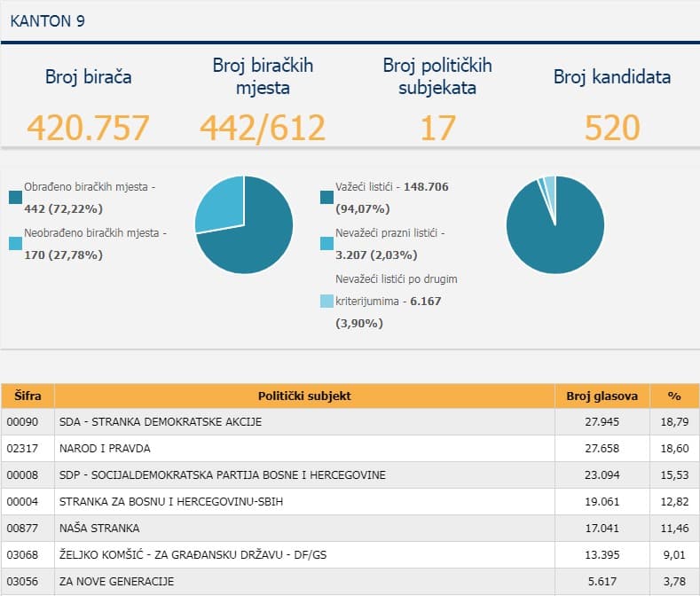Screen dimensions: 700x596
Task: Click the Nevažeći listići po drugim kriterijumima swatch
Action: pos(326,301)
